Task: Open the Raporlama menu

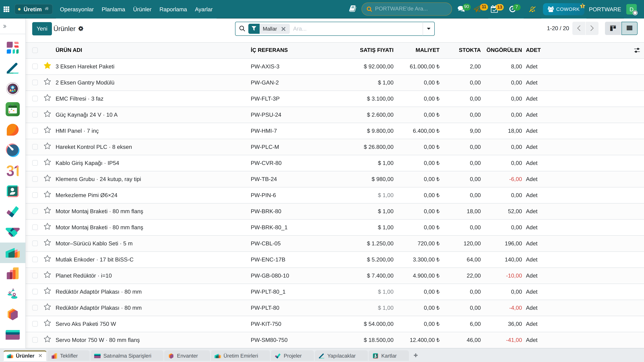Action: [x=173, y=9]
